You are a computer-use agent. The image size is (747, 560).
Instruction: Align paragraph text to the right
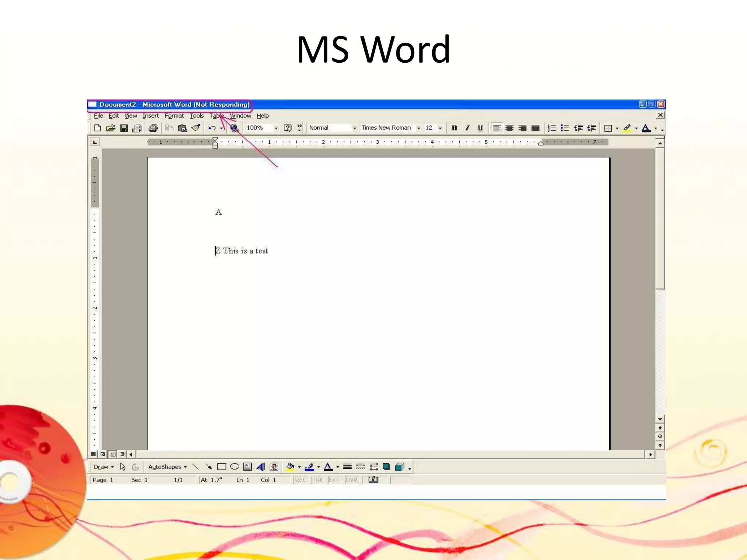click(522, 128)
